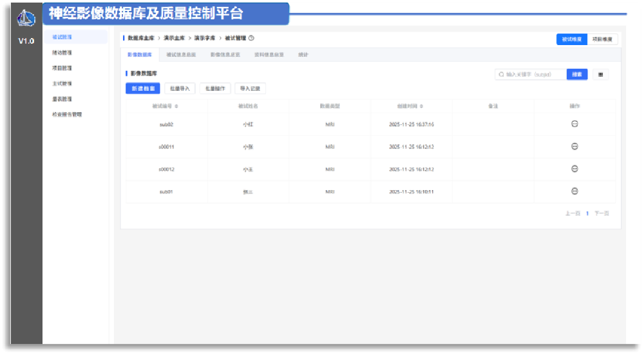Click the sailboat logo icon
Image resolution: width=644 pixels, height=355 pixels.
(x=26, y=18)
